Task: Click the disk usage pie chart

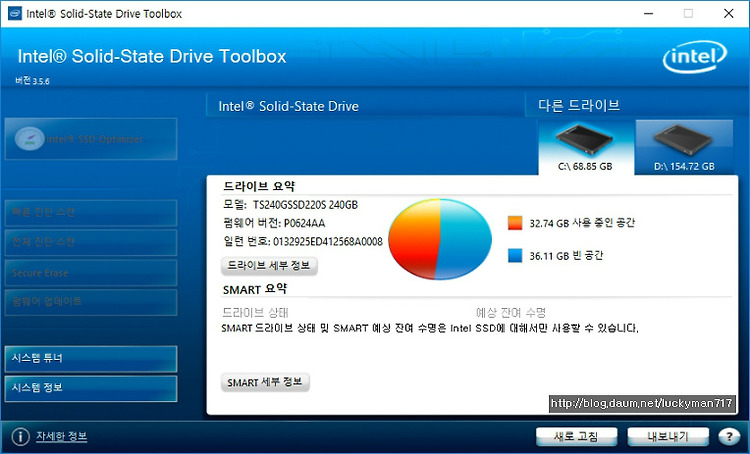Action: (x=440, y=239)
